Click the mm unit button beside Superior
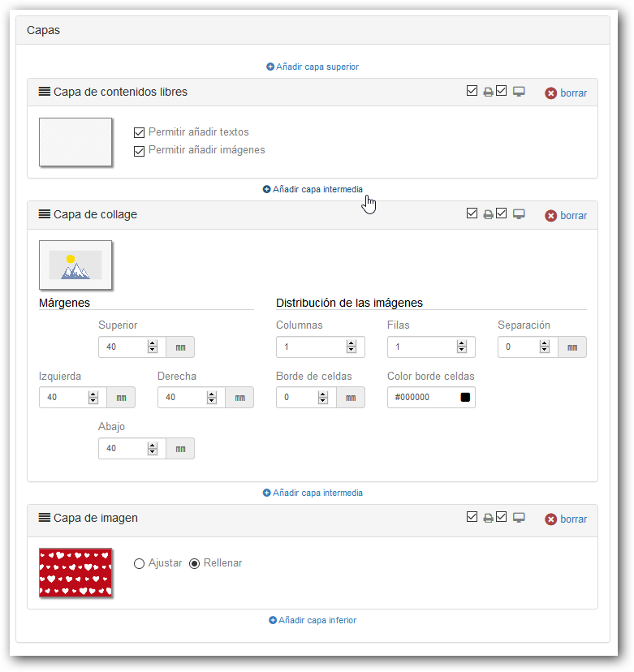Image resolution: width=634 pixels, height=672 pixels. (x=180, y=347)
